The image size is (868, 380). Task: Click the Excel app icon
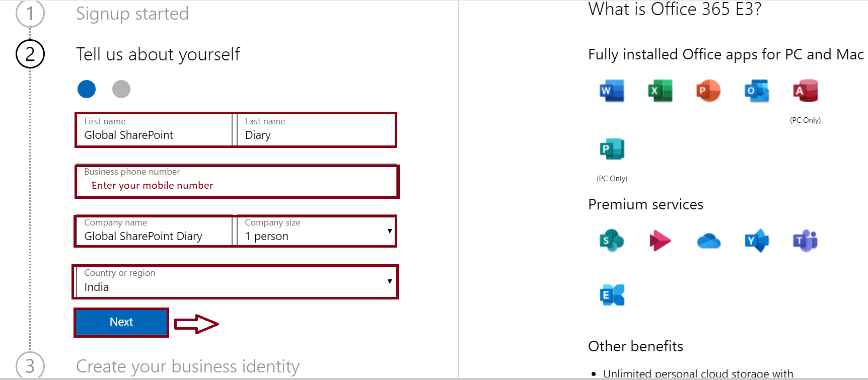660,91
